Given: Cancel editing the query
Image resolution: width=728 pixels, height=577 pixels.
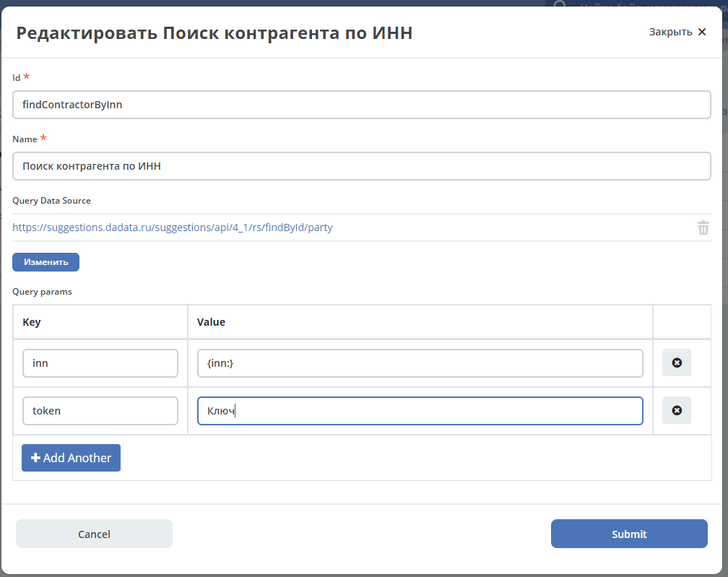Looking at the screenshot, I should (94, 534).
